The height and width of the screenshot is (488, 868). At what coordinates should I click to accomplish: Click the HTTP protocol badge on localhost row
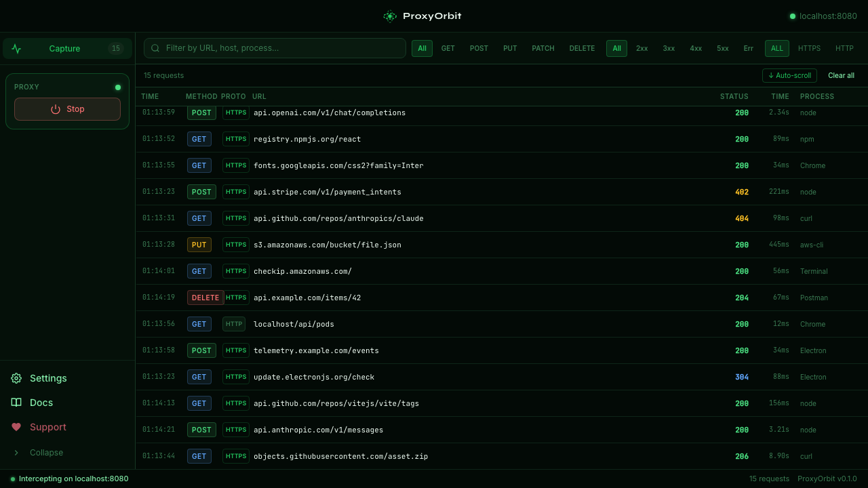[x=234, y=324]
